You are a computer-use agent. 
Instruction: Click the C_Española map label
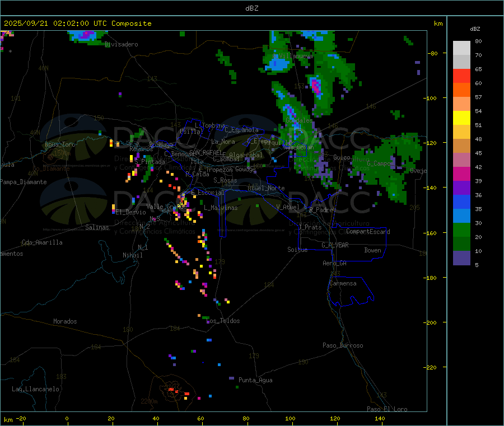point(241,130)
